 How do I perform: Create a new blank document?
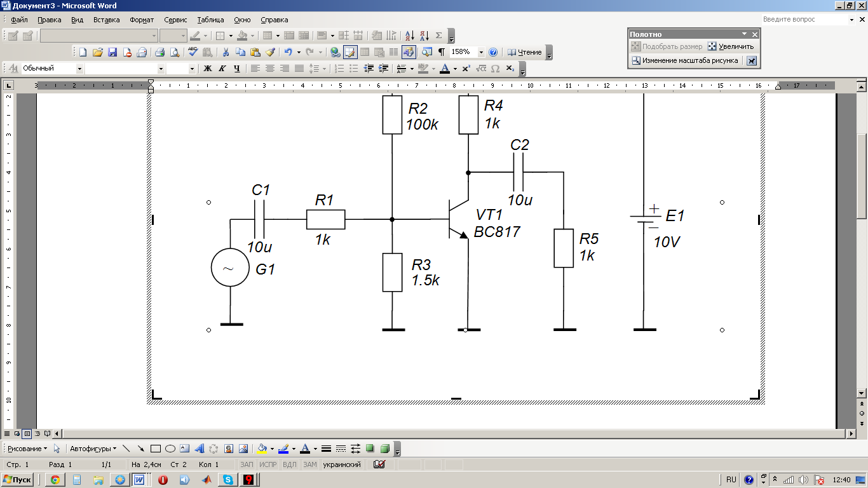pyautogui.click(x=83, y=52)
